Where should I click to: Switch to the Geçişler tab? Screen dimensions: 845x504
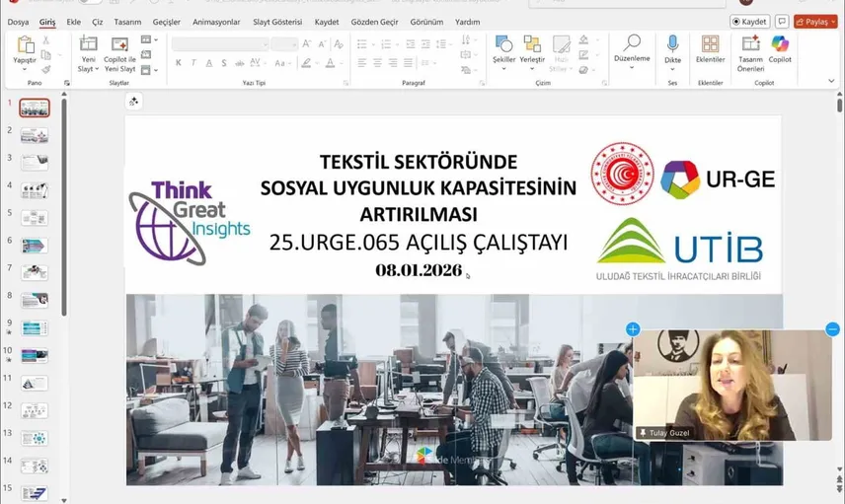point(167,21)
